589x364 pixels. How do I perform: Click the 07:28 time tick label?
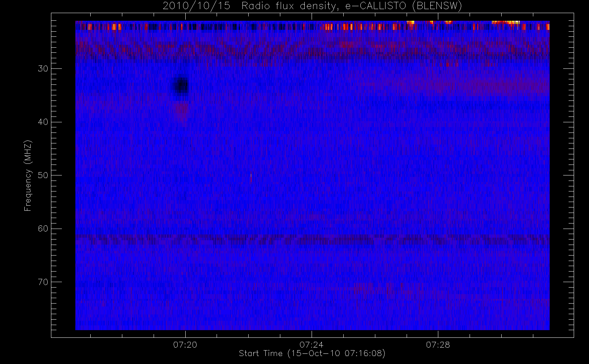coord(438,344)
